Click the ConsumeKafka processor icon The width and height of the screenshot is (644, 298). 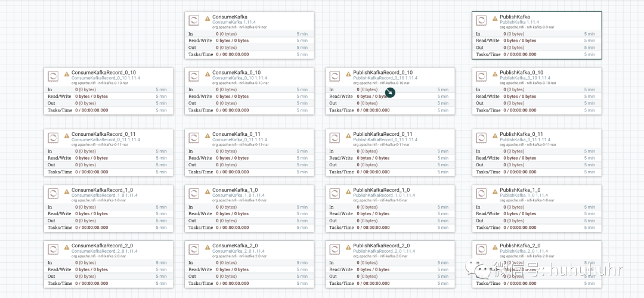194,20
